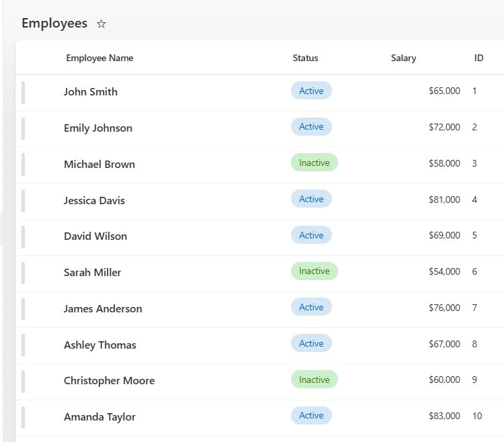Click Amanda Taylor's name

tap(99, 417)
